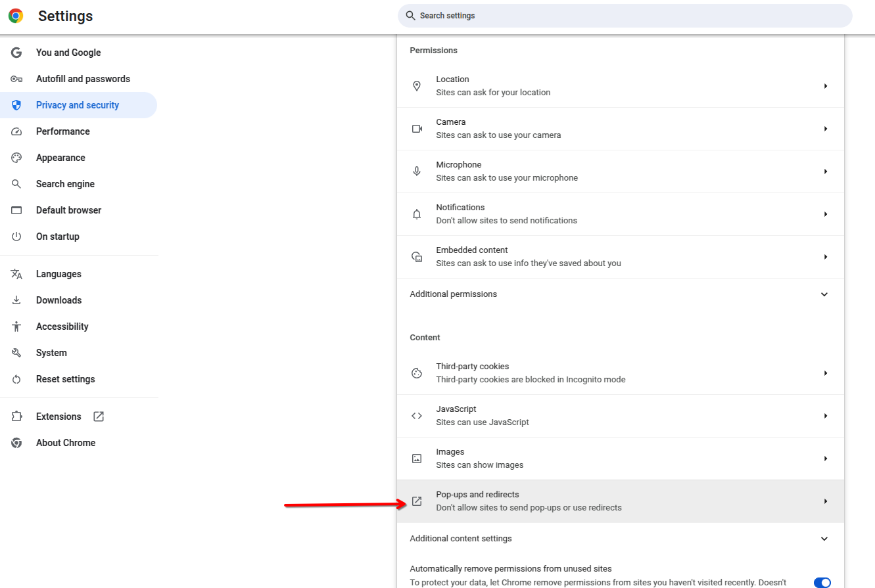Screen dimensions: 875x588
Task: Click the Embedded content icon
Action: pos(417,256)
